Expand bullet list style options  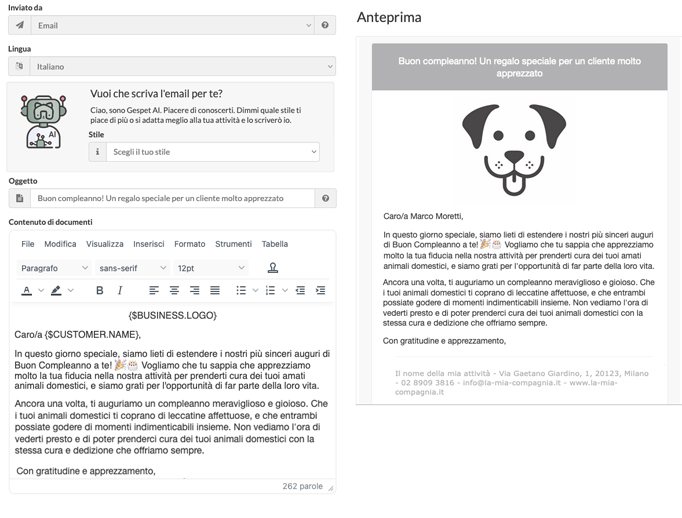click(x=255, y=291)
